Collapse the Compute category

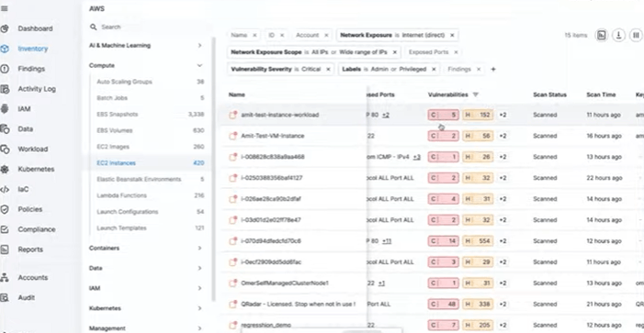click(x=199, y=66)
